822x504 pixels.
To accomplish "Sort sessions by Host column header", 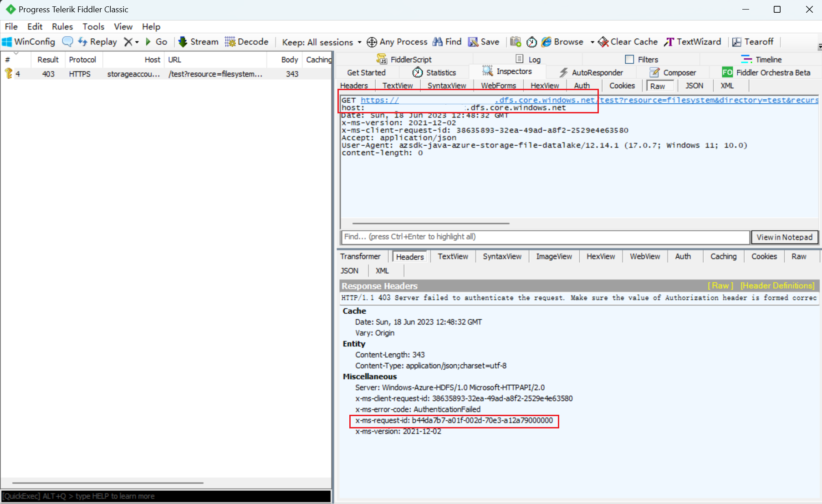I will 133,60.
